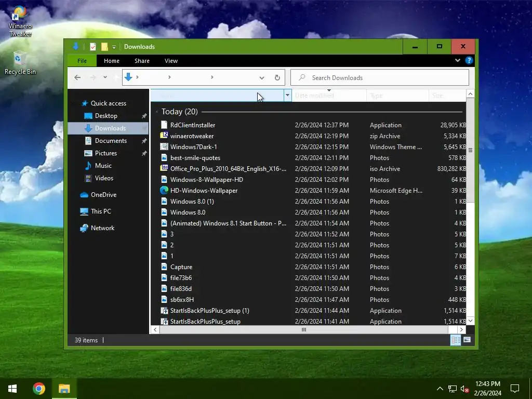Click the Properties quick access toolbar icon
The width and height of the screenshot is (532, 399).
click(92, 47)
